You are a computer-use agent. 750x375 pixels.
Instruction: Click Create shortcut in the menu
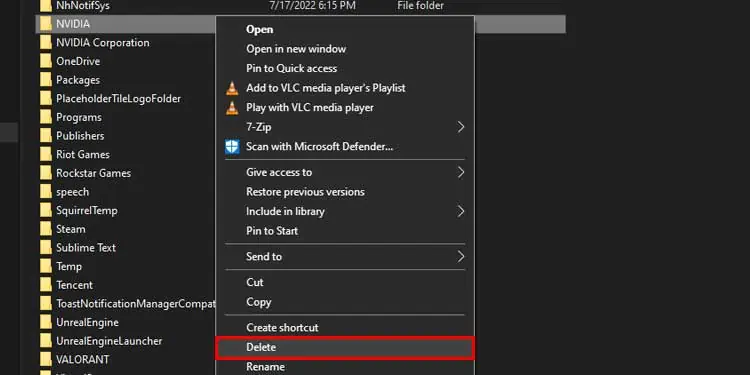point(282,328)
